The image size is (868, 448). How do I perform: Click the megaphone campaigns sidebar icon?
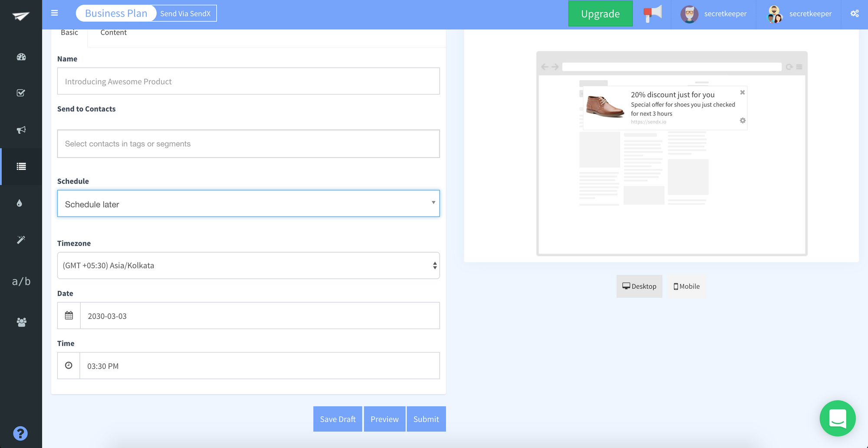click(21, 130)
